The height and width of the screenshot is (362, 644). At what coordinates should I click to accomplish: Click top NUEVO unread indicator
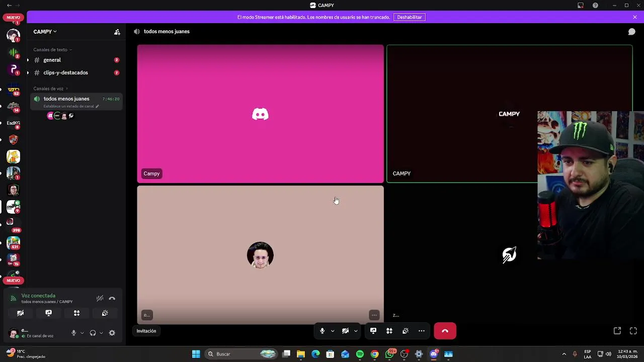[x=14, y=18]
